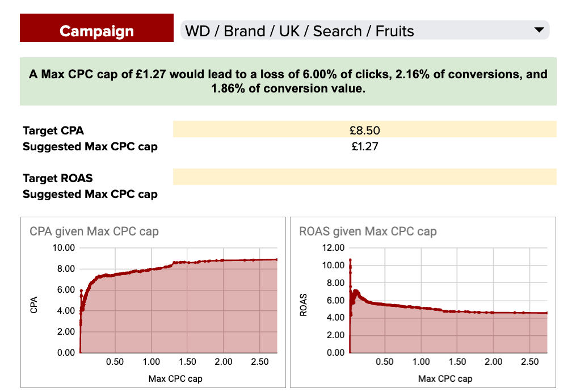Select the suggested Max CPC cap value £1.27

(363, 146)
